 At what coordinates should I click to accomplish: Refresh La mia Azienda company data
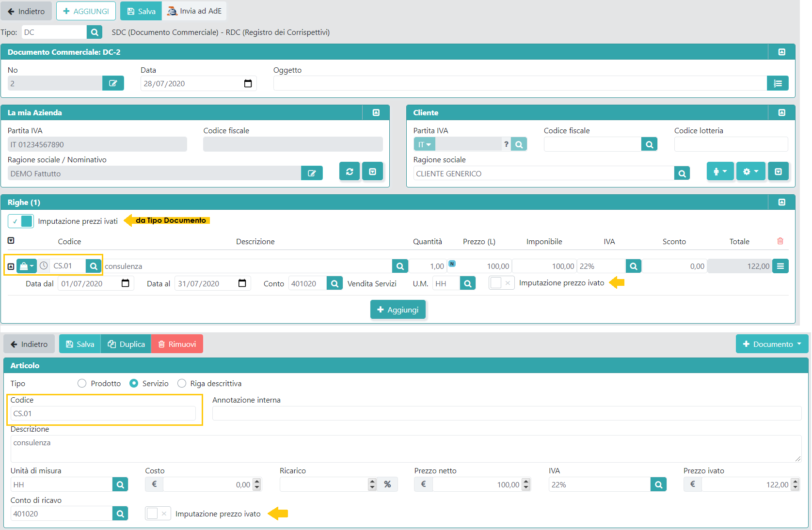click(350, 171)
